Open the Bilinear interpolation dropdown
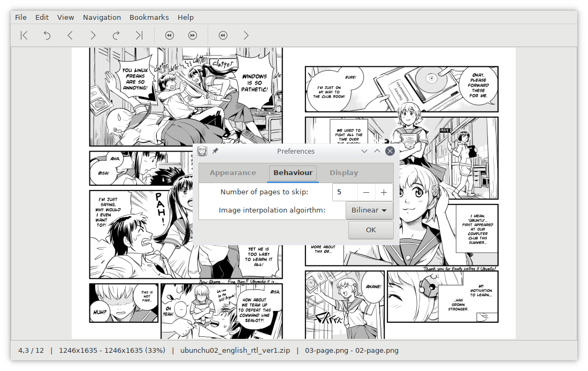588x371 pixels. (369, 210)
